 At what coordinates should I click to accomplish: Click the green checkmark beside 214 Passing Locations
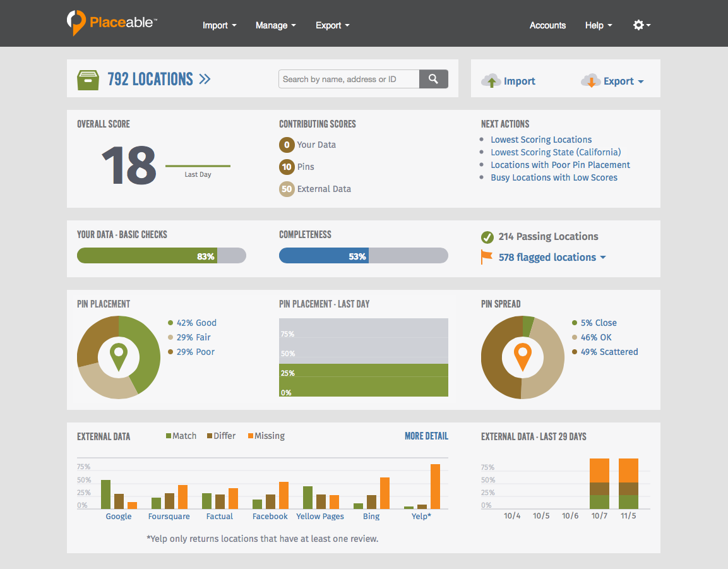[x=487, y=237]
